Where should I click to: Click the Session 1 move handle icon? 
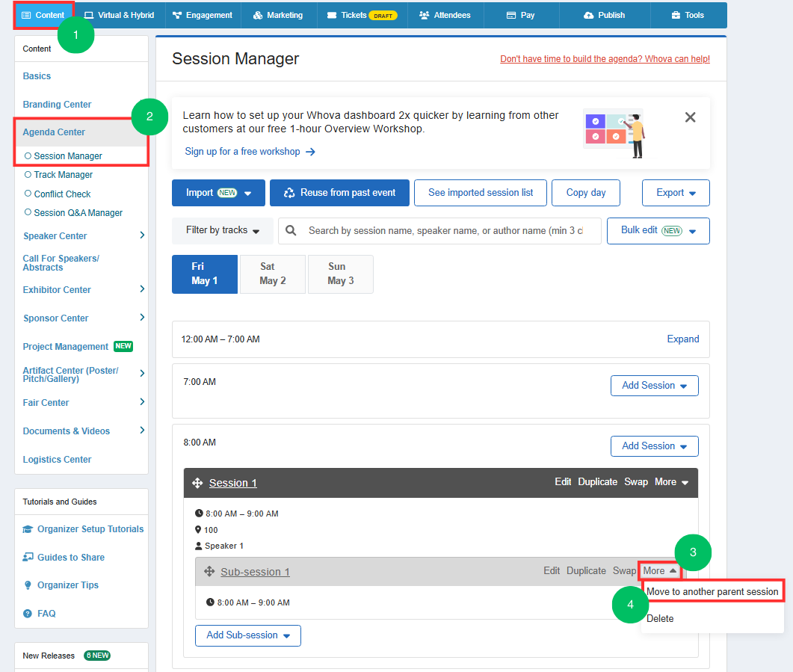click(x=197, y=483)
